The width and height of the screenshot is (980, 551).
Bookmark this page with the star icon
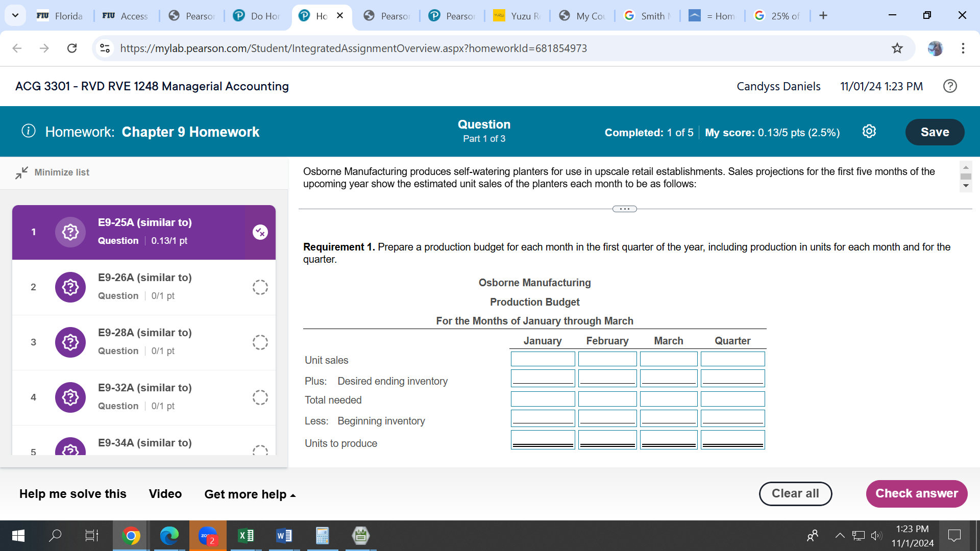pos(897,48)
